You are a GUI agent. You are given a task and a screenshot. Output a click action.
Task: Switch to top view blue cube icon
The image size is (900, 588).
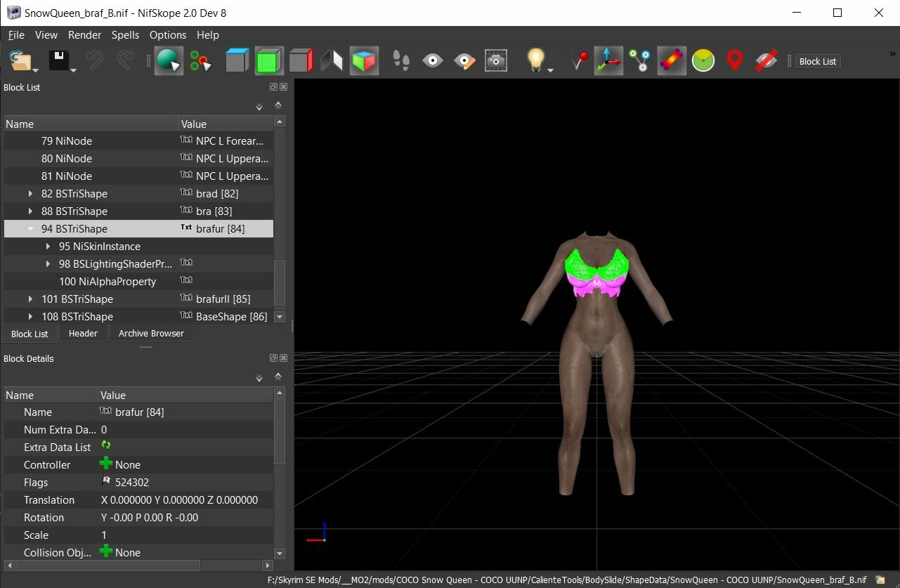tap(237, 60)
